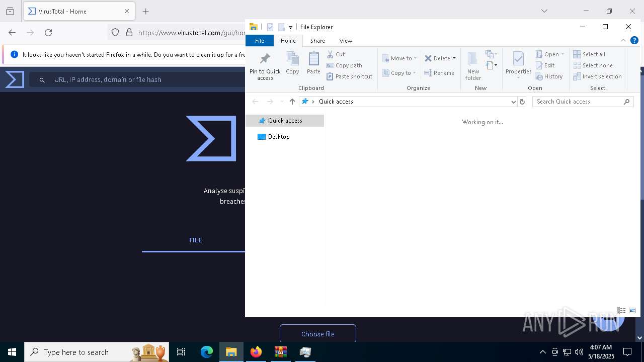Select Quick access in navigation pane

pyautogui.click(x=285, y=121)
